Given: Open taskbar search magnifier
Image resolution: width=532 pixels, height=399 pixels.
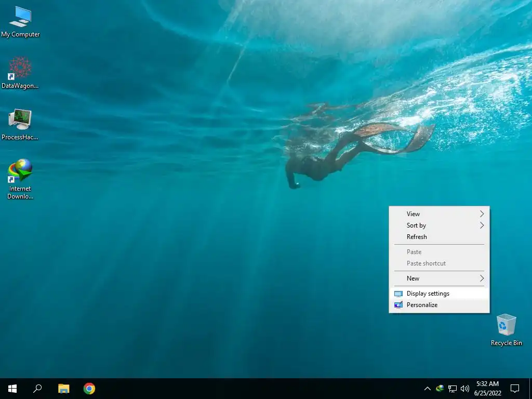Looking at the screenshot, I should 37,389.
